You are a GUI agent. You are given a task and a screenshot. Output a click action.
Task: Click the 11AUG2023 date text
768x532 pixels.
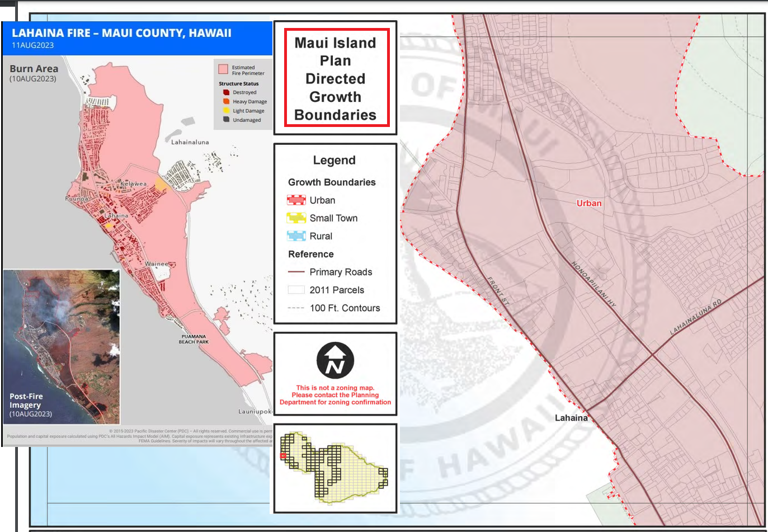(33, 45)
